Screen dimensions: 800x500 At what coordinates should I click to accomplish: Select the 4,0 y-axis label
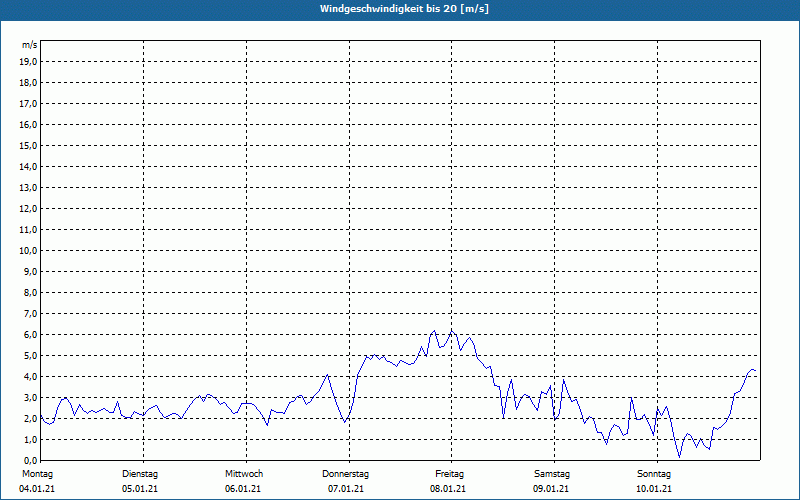(30, 377)
